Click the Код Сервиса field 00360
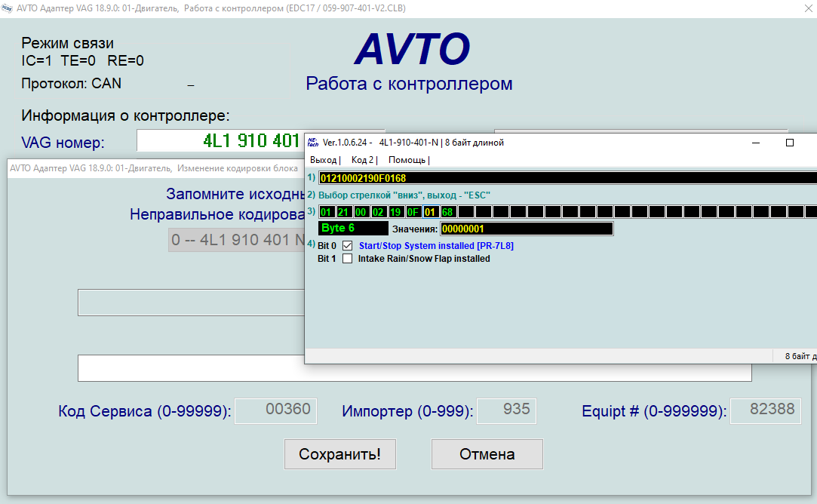The width and height of the screenshot is (817, 504). (x=276, y=410)
